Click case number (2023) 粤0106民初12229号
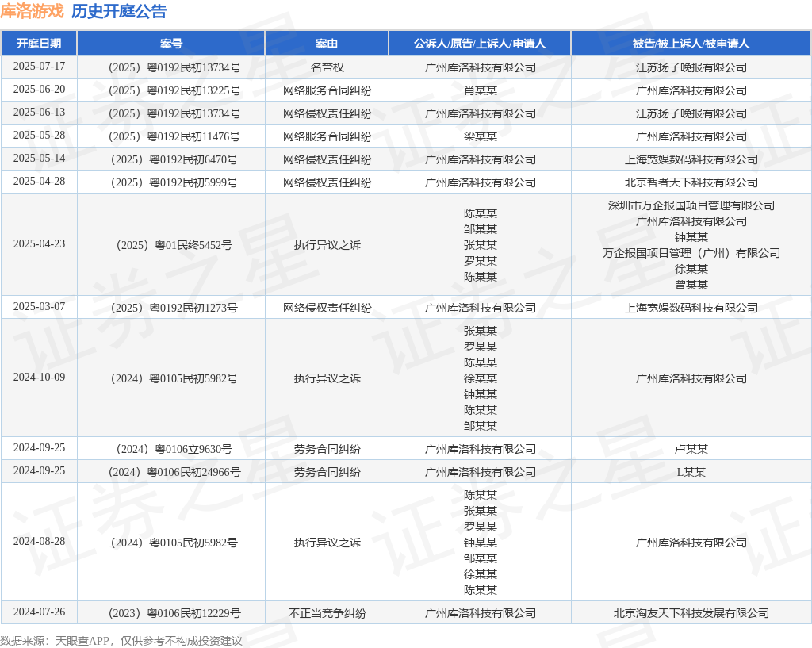Viewport: 812px width, 648px height. tap(174, 613)
